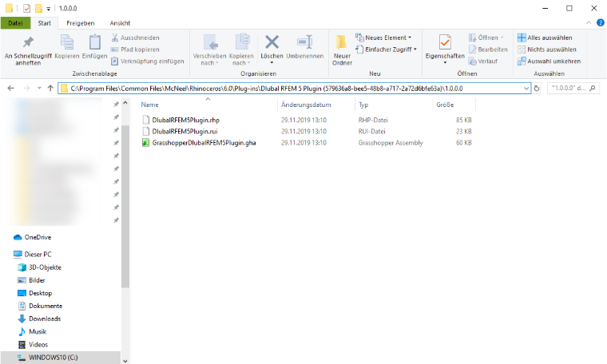Click Nichts auswählen
Screen dimensions: 607x364
[x=547, y=49]
